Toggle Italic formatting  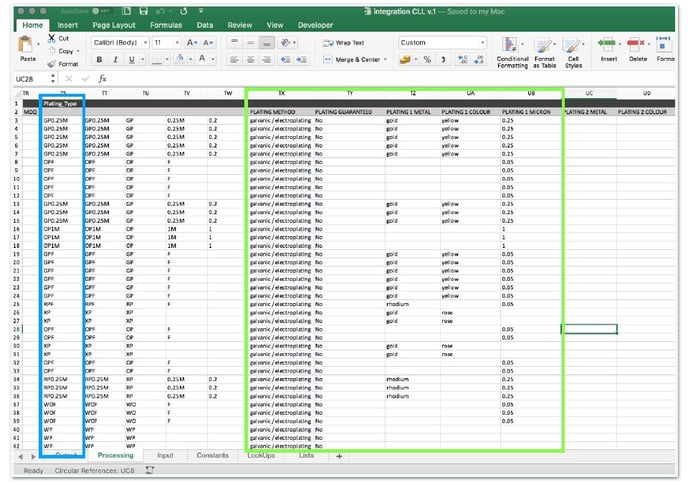[x=115, y=59]
